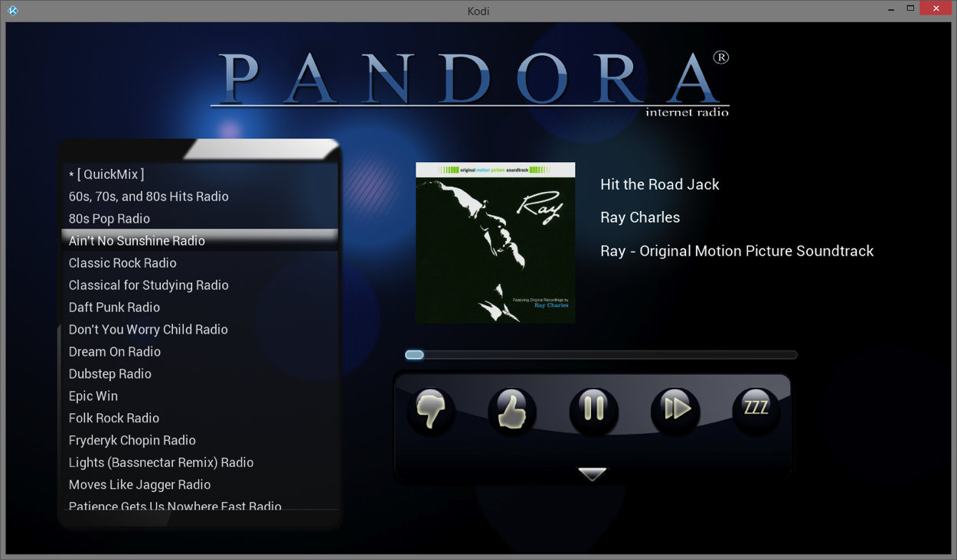Click the ZZZ tired-of-song button

tap(756, 409)
